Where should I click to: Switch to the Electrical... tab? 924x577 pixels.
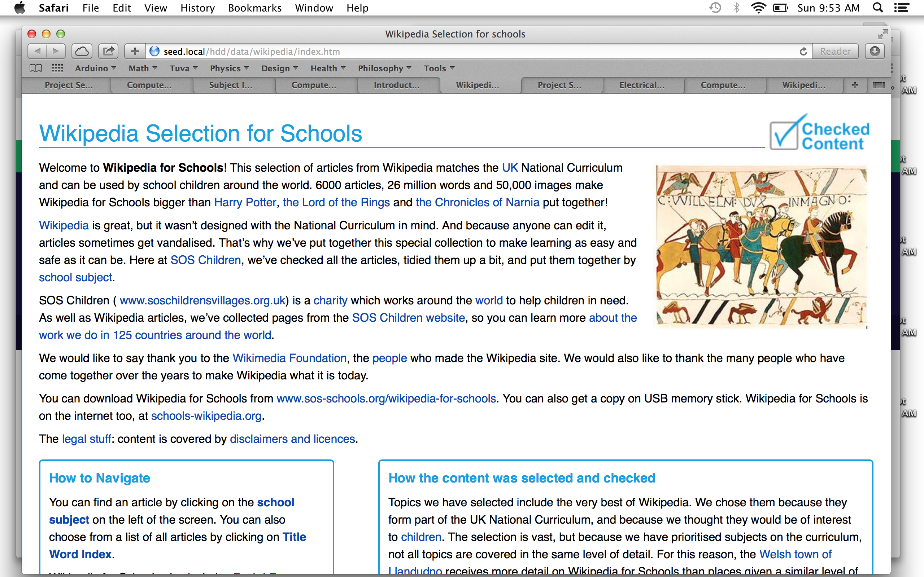coord(641,85)
